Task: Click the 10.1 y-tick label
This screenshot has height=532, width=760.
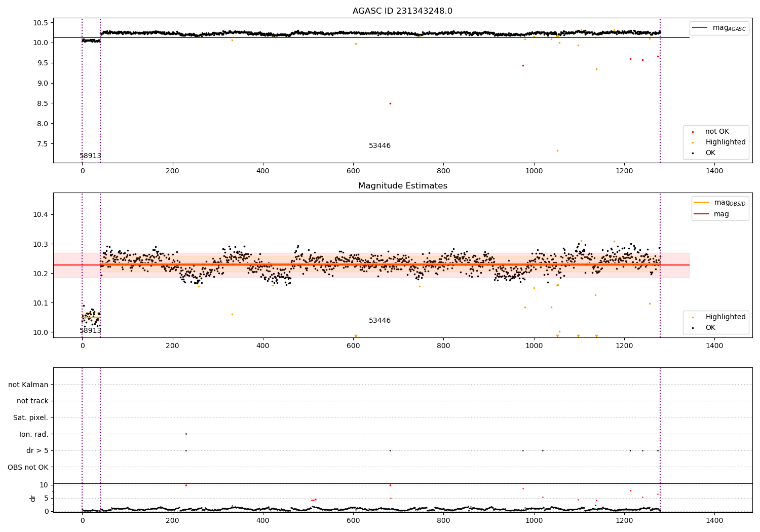Action: 41,303
